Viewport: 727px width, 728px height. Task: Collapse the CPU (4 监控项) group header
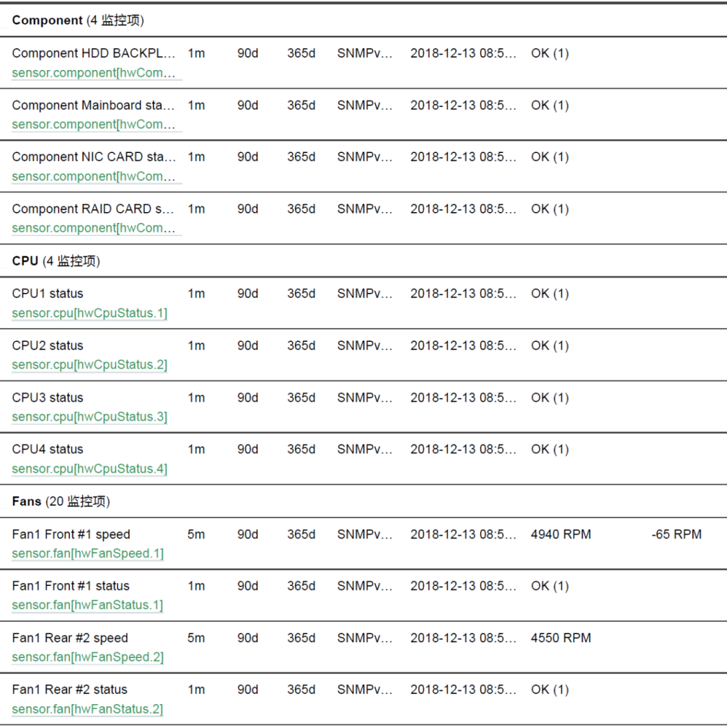point(56,261)
